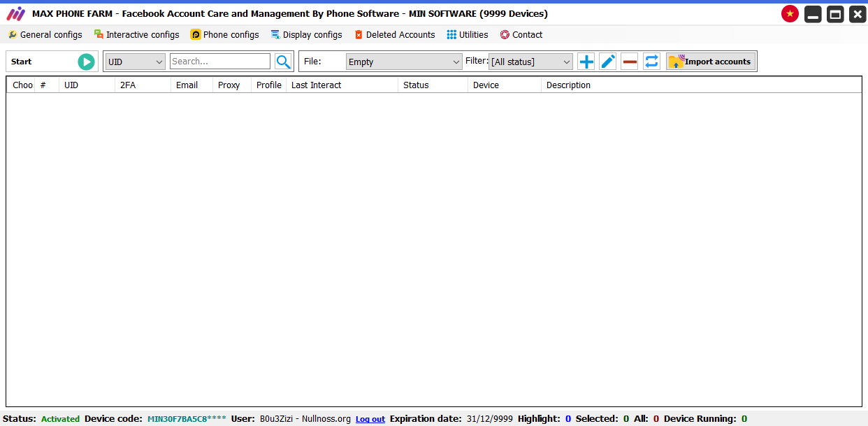
Task: Click the green Start play icon
Action: (86, 62)
